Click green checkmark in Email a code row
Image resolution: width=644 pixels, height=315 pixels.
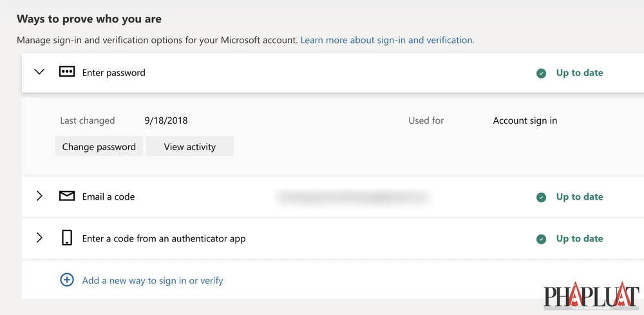click(542, 197)
